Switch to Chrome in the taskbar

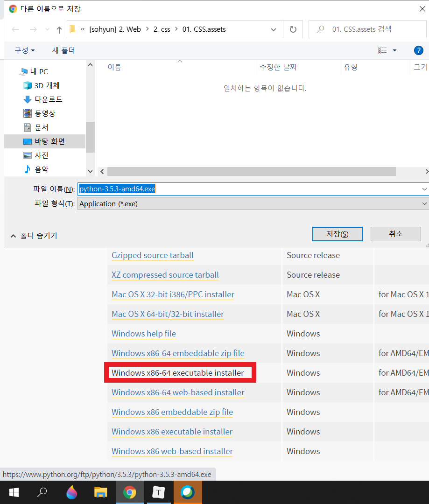point(130,492)
